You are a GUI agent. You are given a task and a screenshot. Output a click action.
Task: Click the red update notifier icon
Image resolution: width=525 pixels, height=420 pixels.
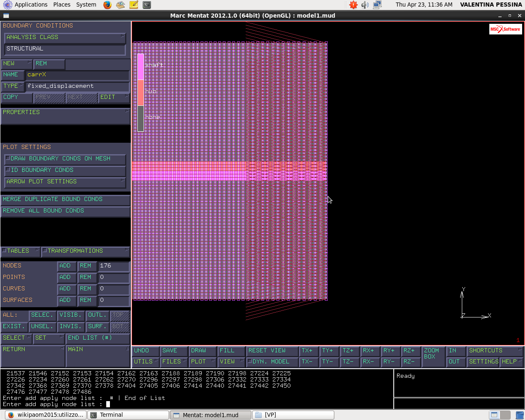(x=353, y=5)
